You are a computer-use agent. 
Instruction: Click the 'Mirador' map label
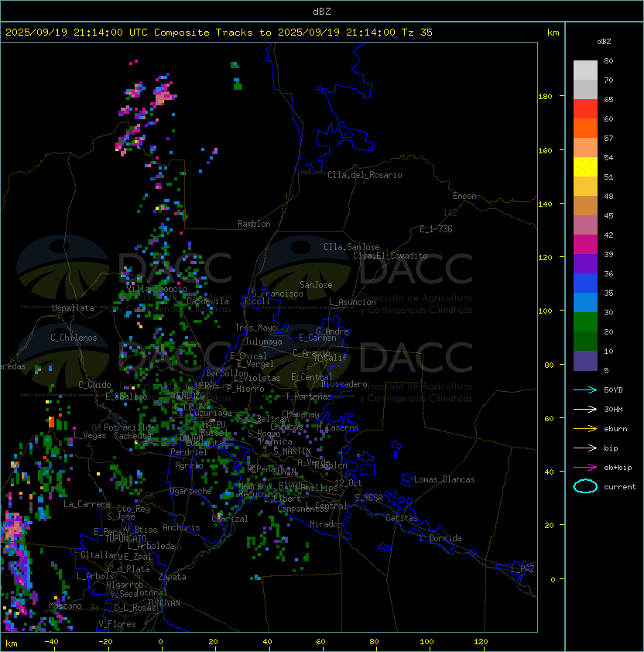[x=326, y=524]
